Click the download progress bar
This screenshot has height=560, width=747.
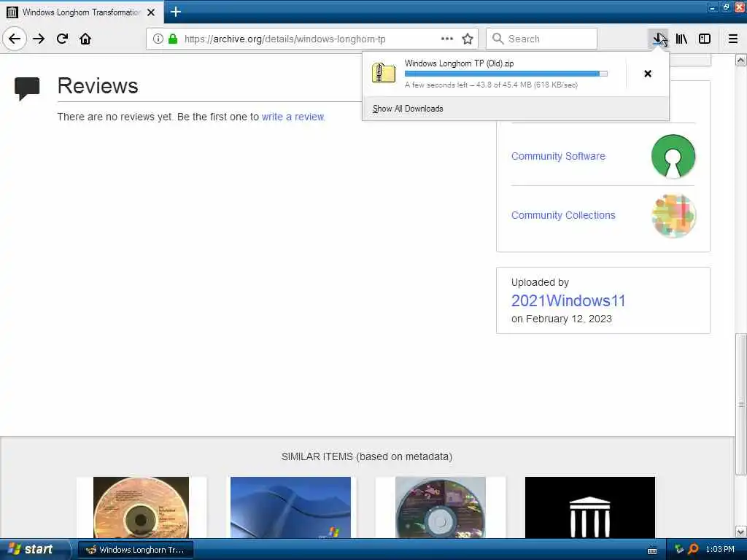[506, 74]
